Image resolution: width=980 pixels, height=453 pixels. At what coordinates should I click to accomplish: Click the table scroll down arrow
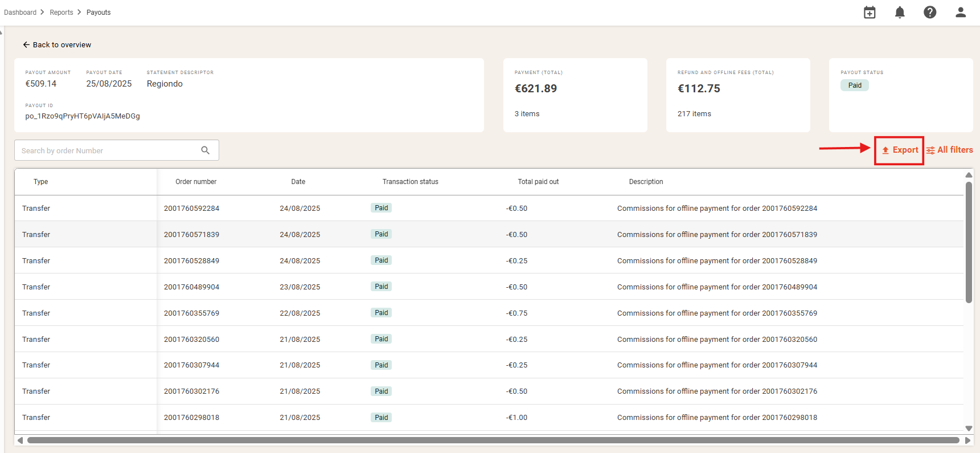[x=969, y=428]
